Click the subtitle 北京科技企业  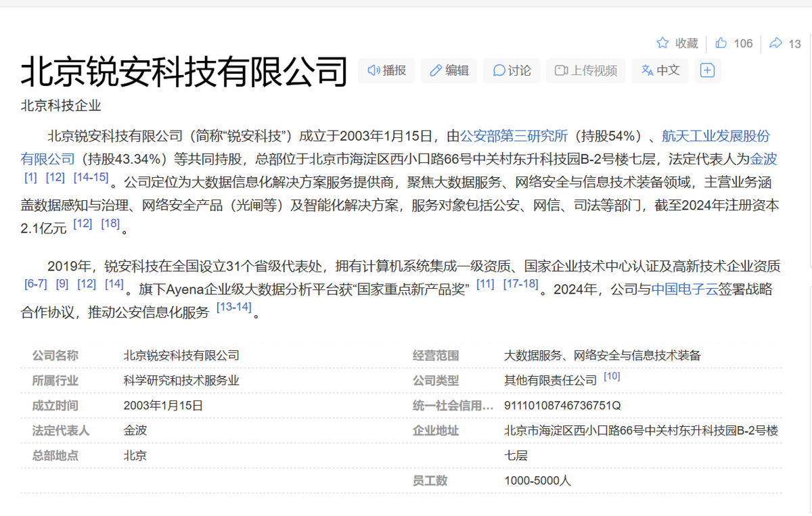[x=61, y=105]
